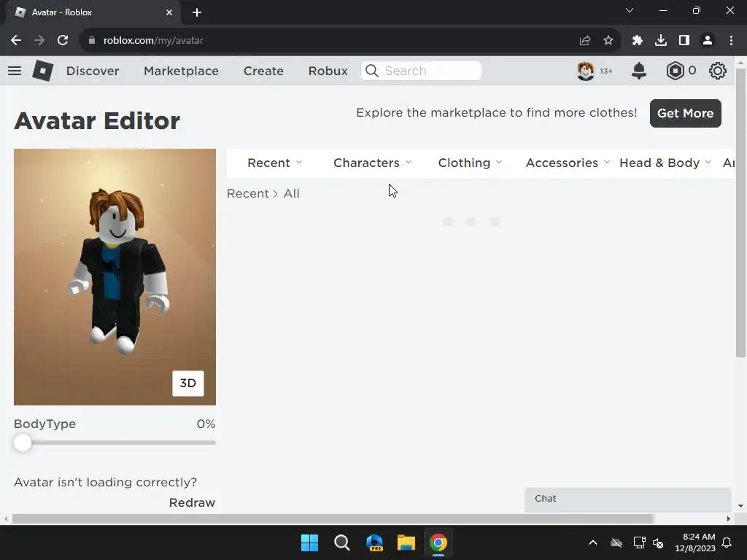
Task: Open the Create page
Action: tap(263, 71)
